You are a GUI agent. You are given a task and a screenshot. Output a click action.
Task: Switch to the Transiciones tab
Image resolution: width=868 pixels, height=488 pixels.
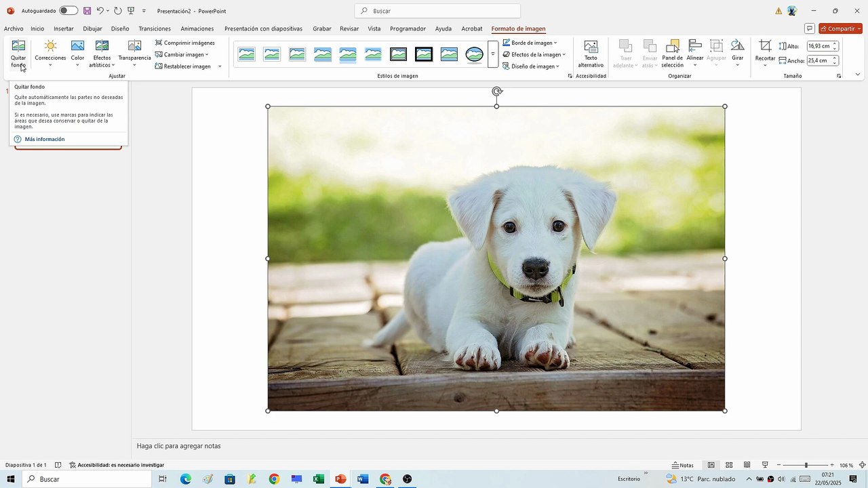pos(155,28)
